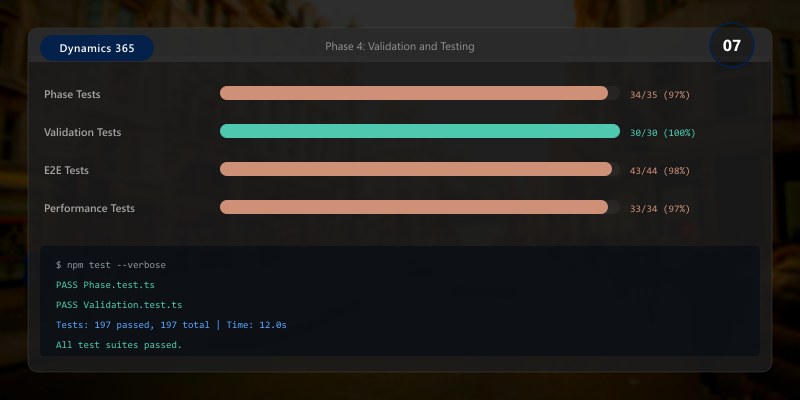Screen dimensions: 800x400
Task: Click the PASS Phase.test.ts line
Action: point(105,285)
